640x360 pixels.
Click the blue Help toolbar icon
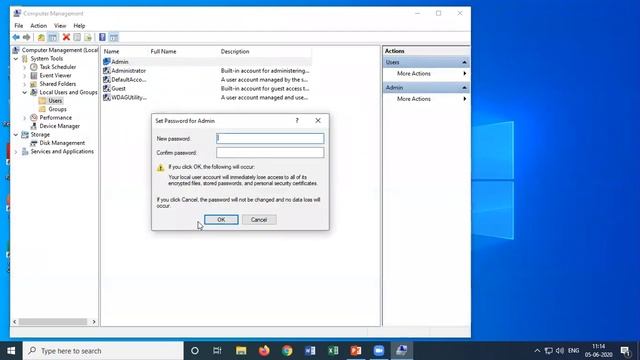102,38
